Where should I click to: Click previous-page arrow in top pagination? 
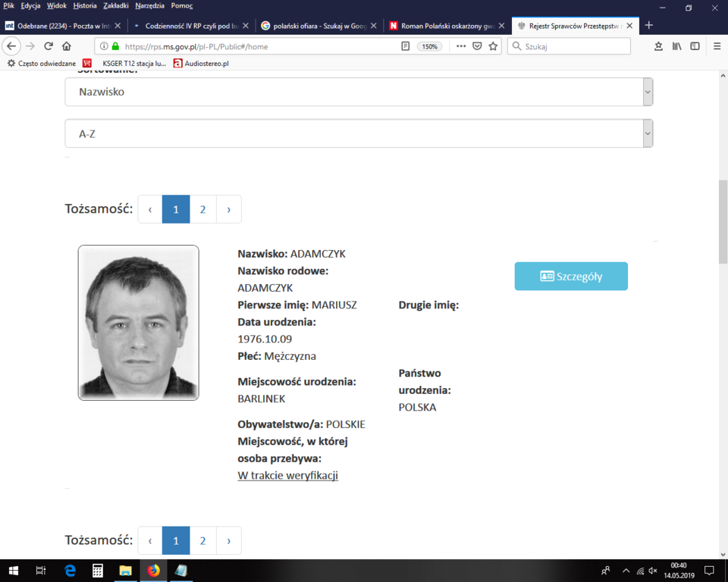click(150, 209)
